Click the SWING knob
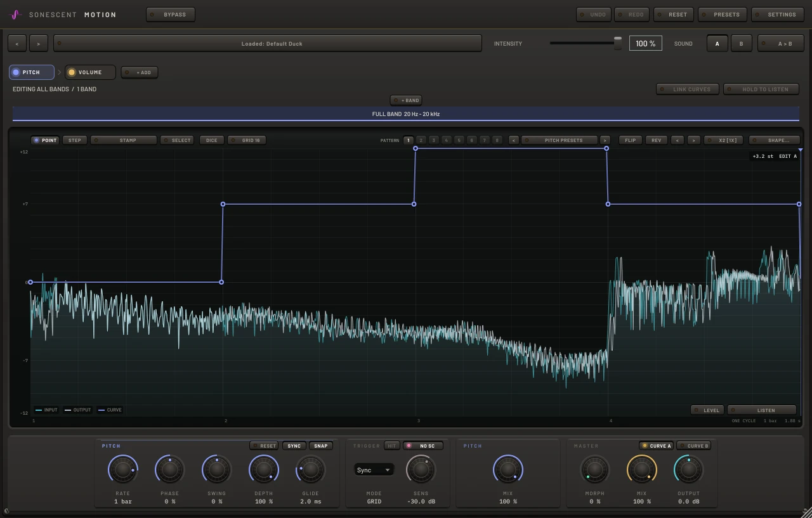 (x=217, y=470)
